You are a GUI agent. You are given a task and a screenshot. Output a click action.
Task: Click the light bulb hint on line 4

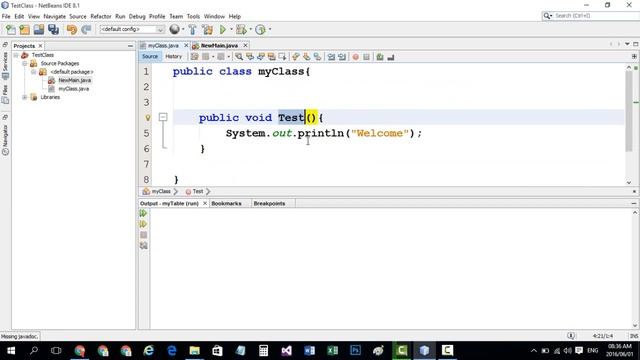[148, 118]
